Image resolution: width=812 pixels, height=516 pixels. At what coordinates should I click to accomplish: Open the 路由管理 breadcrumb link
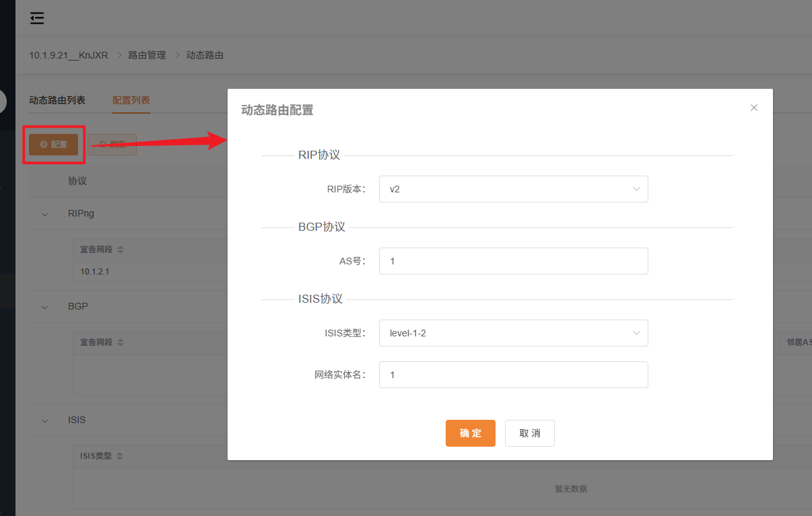(147, 55)
